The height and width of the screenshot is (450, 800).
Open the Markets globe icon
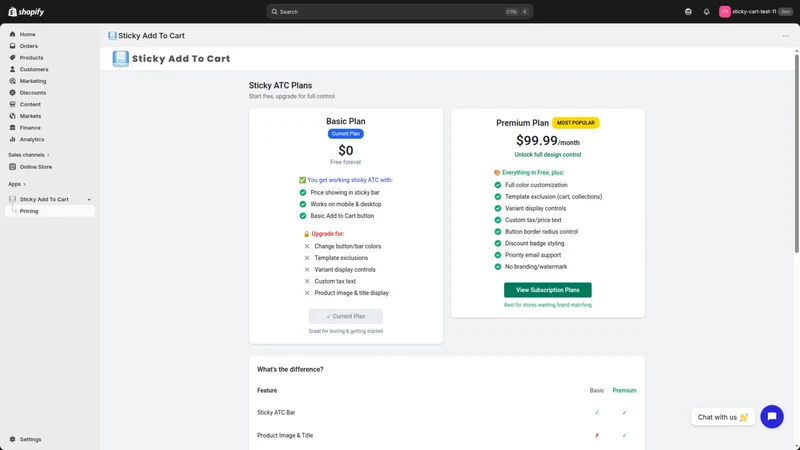[x=12, y=116]
